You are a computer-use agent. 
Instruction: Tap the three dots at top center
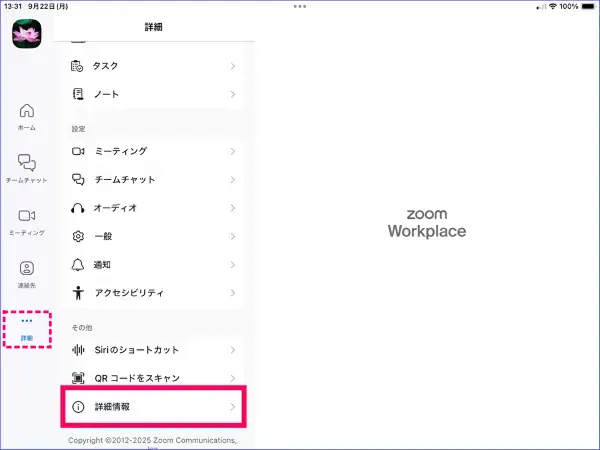pos(300,6)
